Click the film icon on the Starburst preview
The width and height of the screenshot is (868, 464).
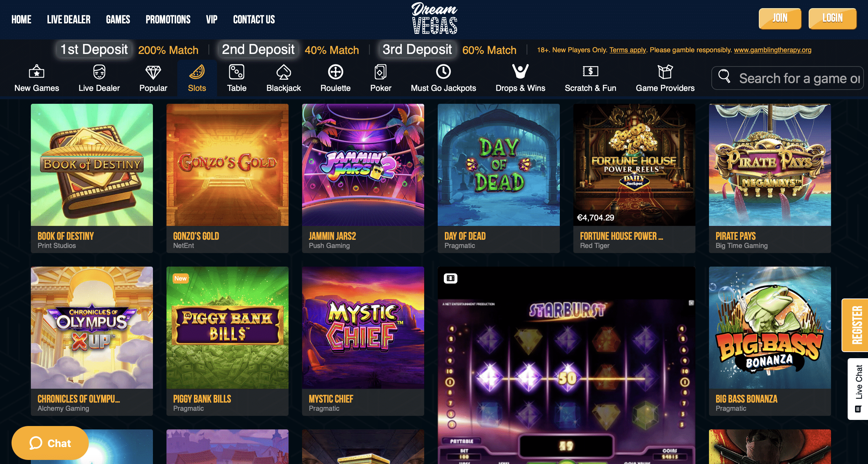click(451, 278)
